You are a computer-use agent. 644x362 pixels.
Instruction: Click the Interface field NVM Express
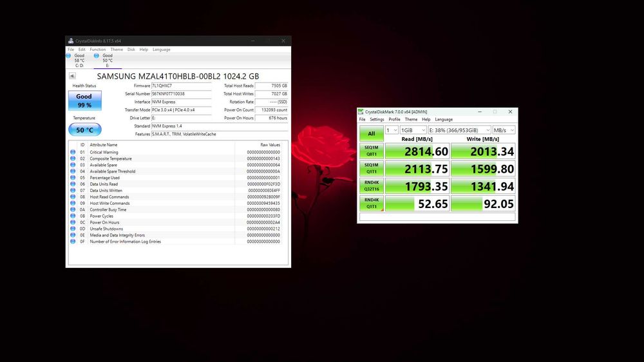pyautogui.click(x=181, y=102)
